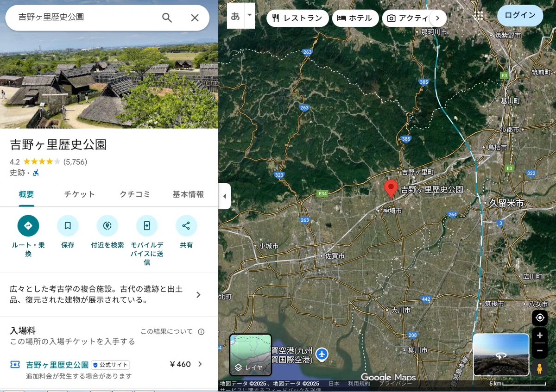The image size is (556, 392).
Task: Click the route 323 road shield
Action: click(x=279, y=175)
